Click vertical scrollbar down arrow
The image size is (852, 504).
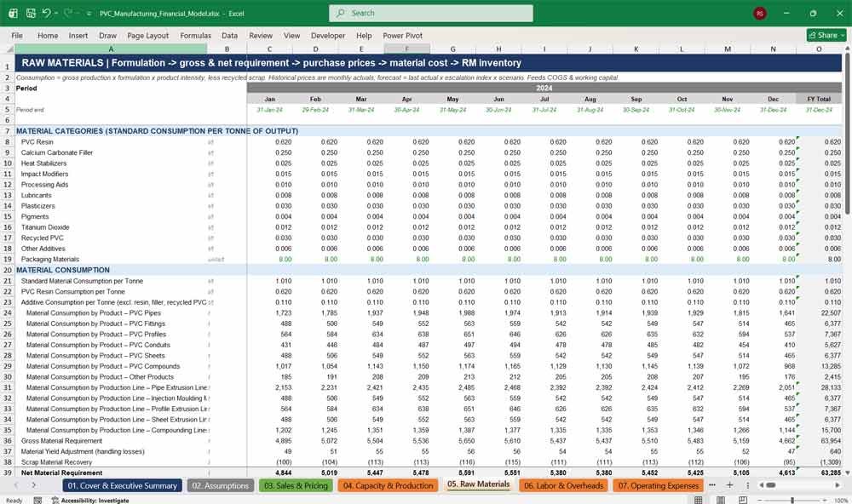click(847, 472)
